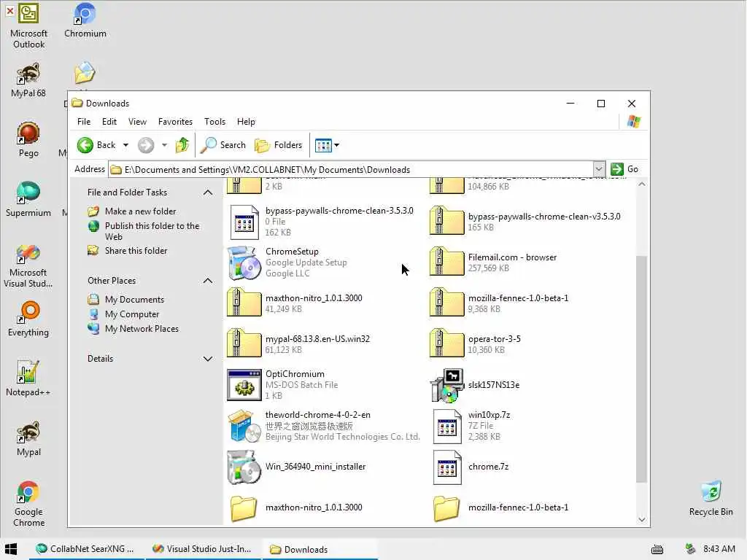The width and height of the screenshot is (747, 560).
Task: Open the File menu
Action: (84, 122)
